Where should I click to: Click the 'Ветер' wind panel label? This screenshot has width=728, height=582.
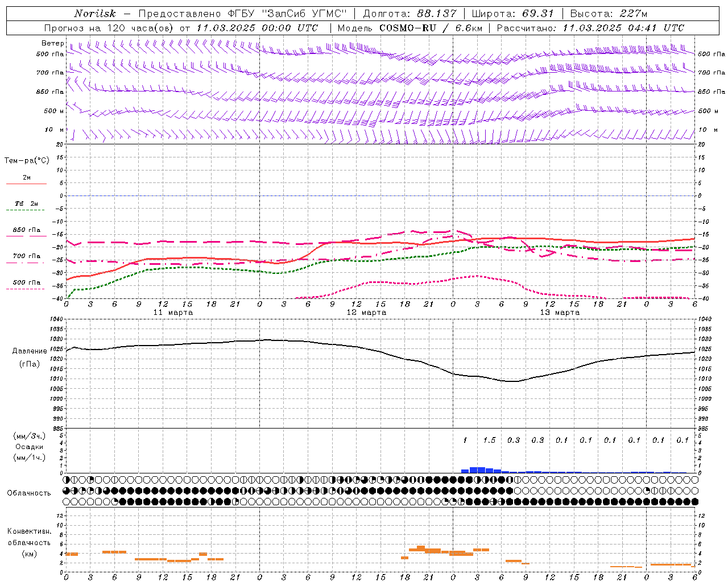[x=52, y=43]
